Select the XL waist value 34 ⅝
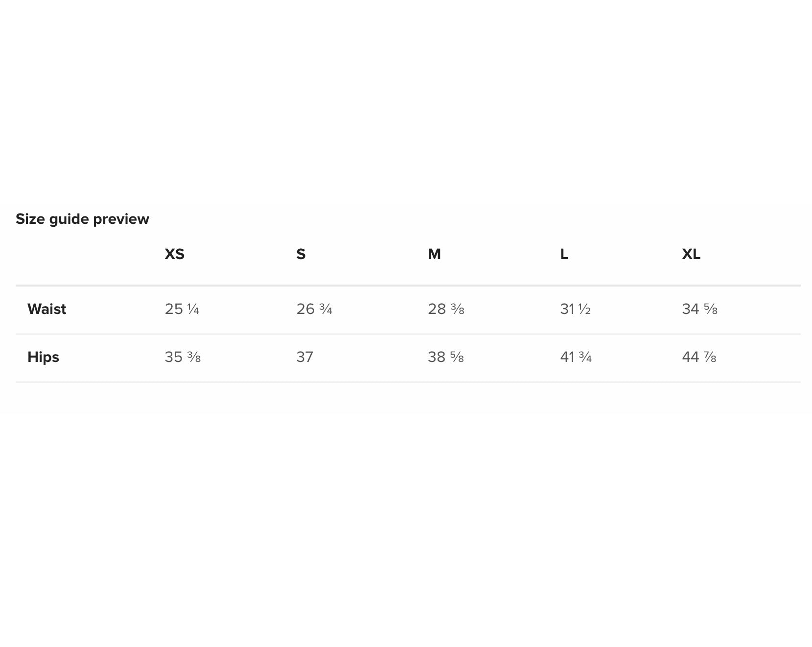Screen dimensions: 812x647 pos(699,309)
